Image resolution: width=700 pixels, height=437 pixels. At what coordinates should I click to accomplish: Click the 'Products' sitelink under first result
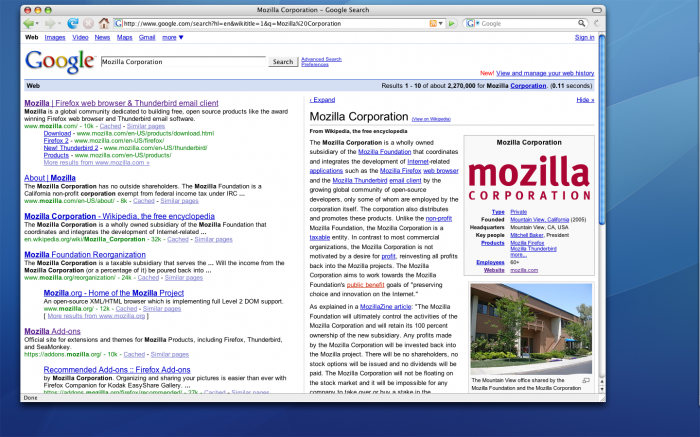coord(56,155)
